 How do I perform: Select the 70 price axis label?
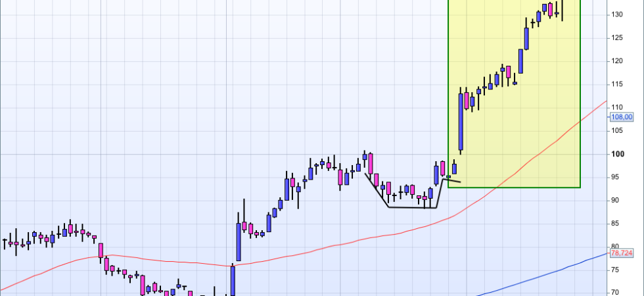click(616, 292)
